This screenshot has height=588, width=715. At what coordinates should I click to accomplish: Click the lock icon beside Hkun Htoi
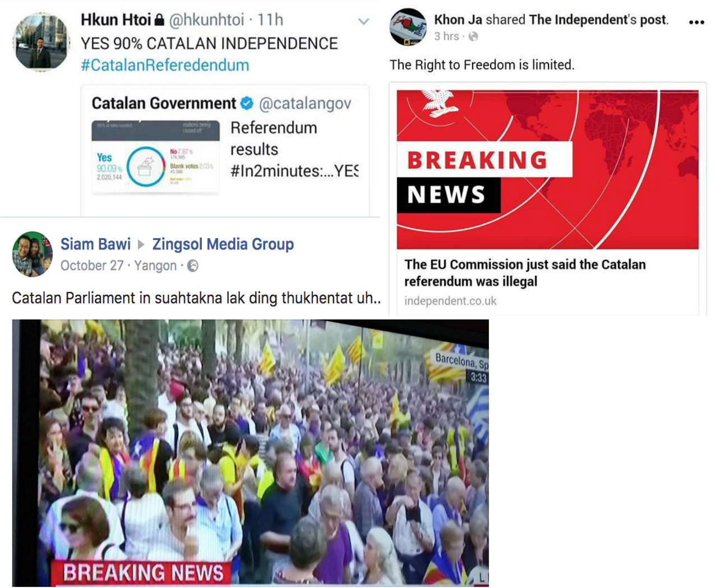pyautogui.click(x=159, y=20)
